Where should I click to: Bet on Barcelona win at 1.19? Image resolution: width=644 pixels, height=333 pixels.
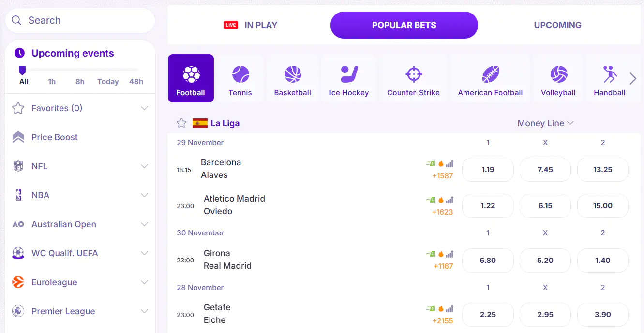(488, 170)
